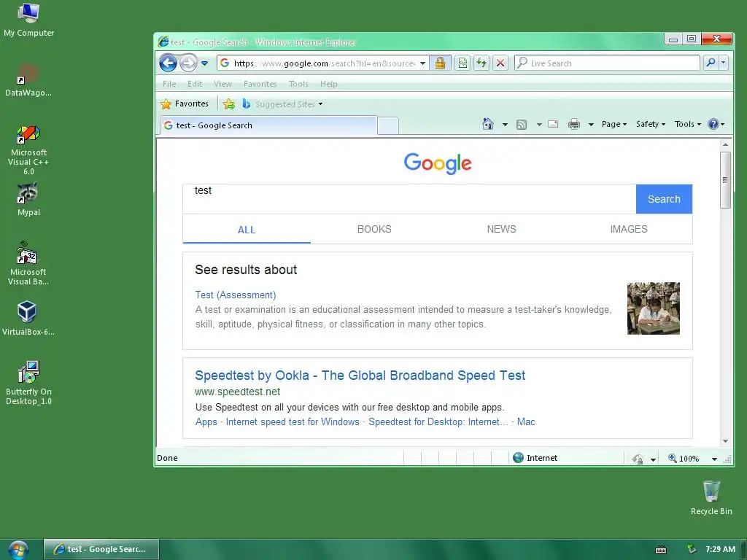Click the Apps sitelink
Image resolution: width=747 pixels, height=560 pixels.
tap(206, 422)
